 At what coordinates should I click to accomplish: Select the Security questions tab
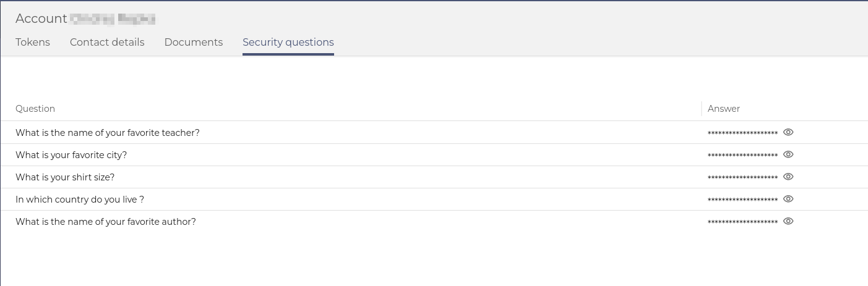coord(288,43)
